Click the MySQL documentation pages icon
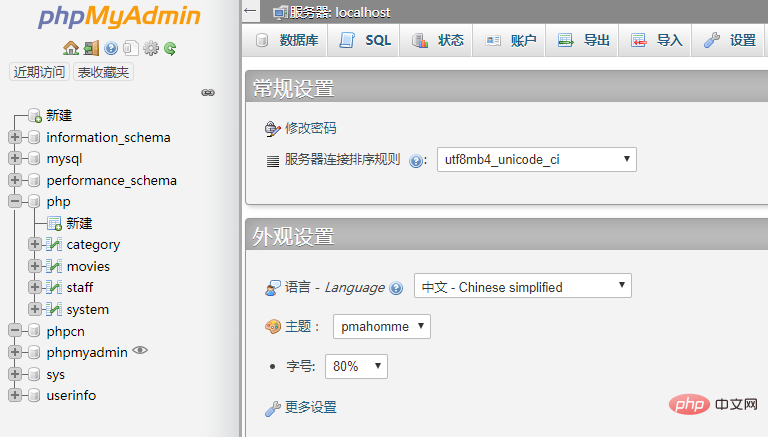 (x=131, y=48)
